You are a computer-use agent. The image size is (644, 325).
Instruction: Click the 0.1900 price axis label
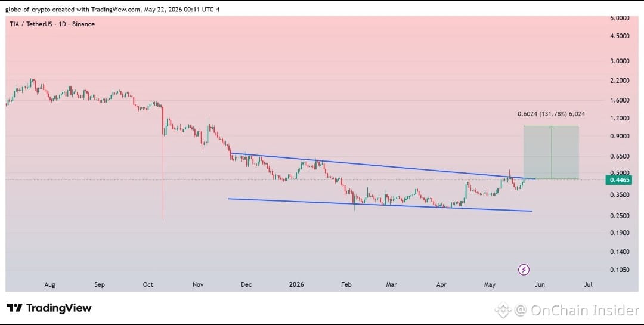click(x=620, y=233)
